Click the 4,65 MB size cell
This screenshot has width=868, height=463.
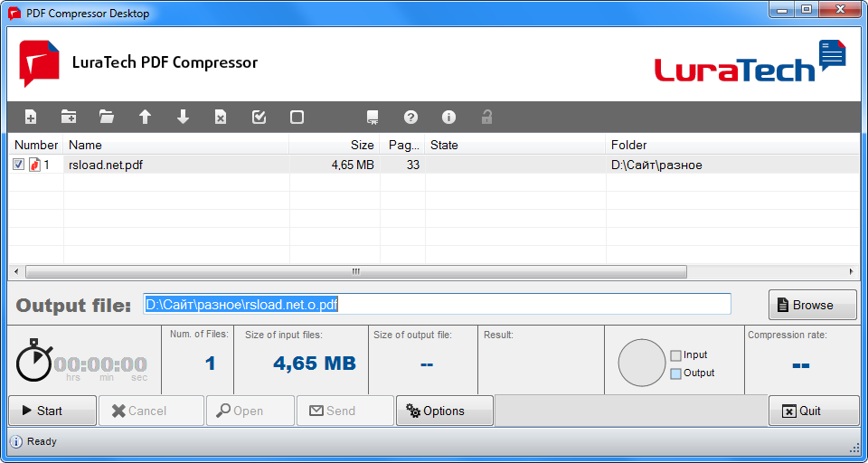click(x=353, y=165)
